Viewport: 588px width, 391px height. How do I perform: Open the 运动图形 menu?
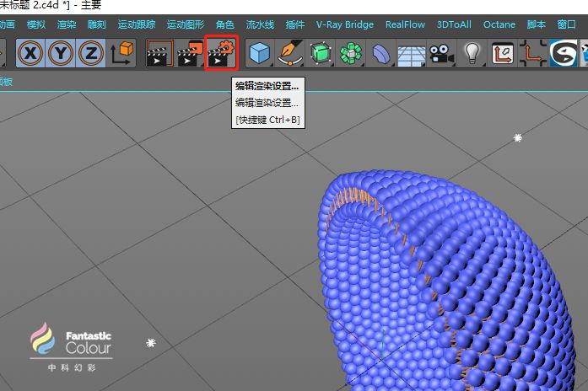point(185,24)
